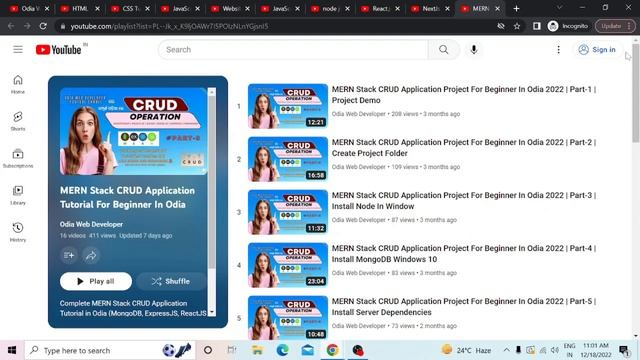This screenshot has width=640, height=360.
Task: Click the browser address bar URL
Action: 169,26
